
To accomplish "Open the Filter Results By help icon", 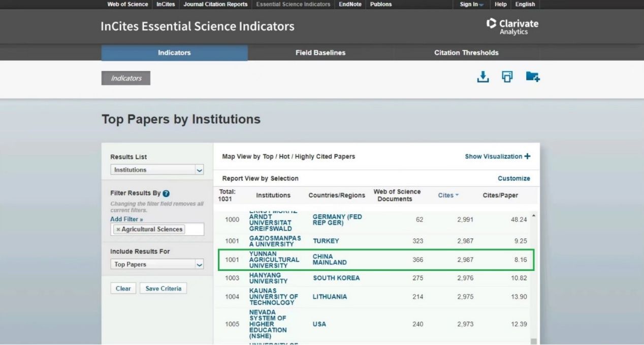I will pos(166,193).
